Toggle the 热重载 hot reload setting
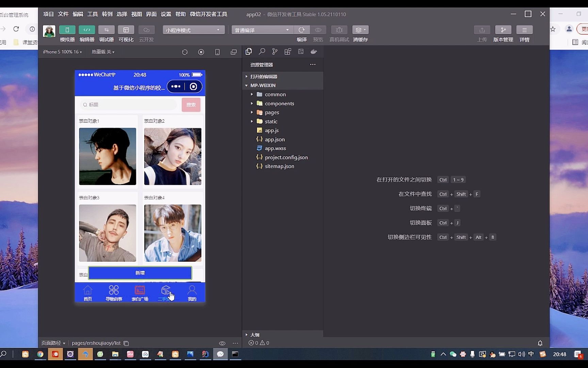This screenshot has height=368, width=588. pos(102,52)
